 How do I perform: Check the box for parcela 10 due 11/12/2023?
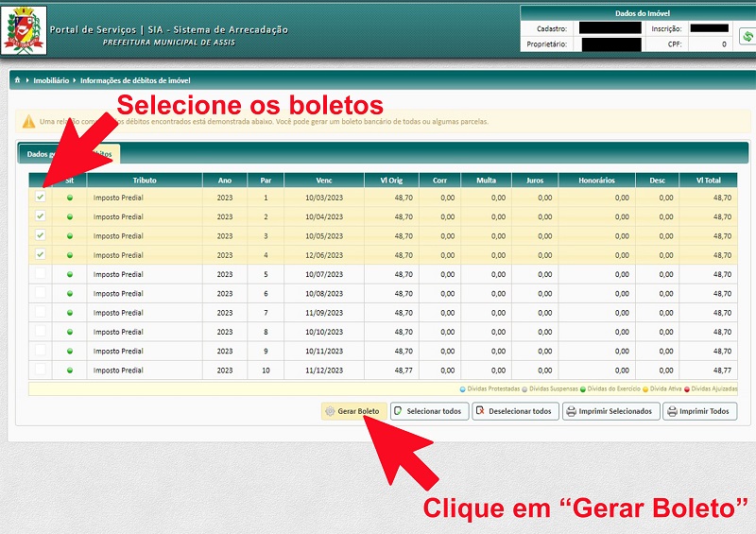(x=41, y=370)
